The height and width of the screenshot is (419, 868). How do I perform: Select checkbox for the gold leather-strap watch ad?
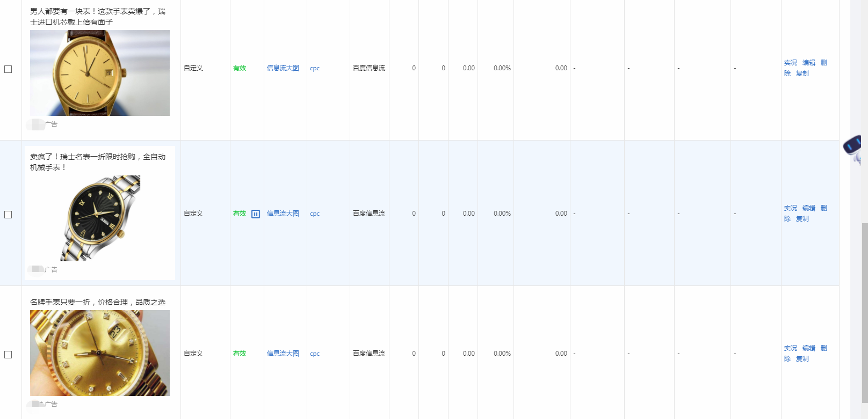click(8, 69)
